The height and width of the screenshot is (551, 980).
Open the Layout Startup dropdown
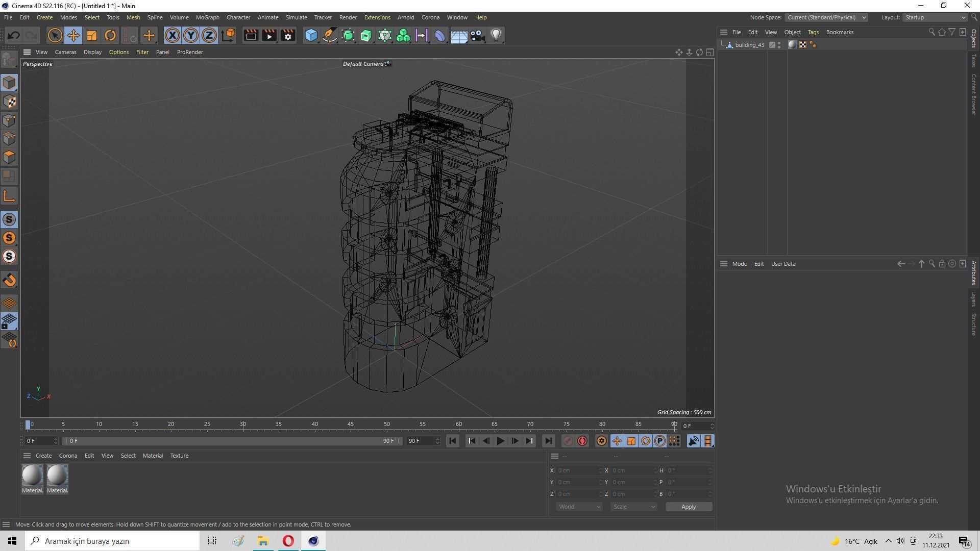point(935,17)
